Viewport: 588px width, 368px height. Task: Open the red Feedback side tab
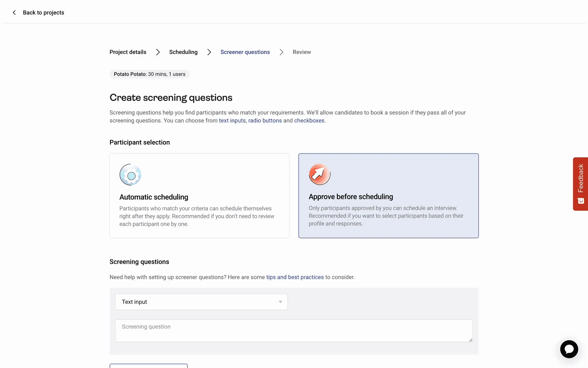(580, 178)
